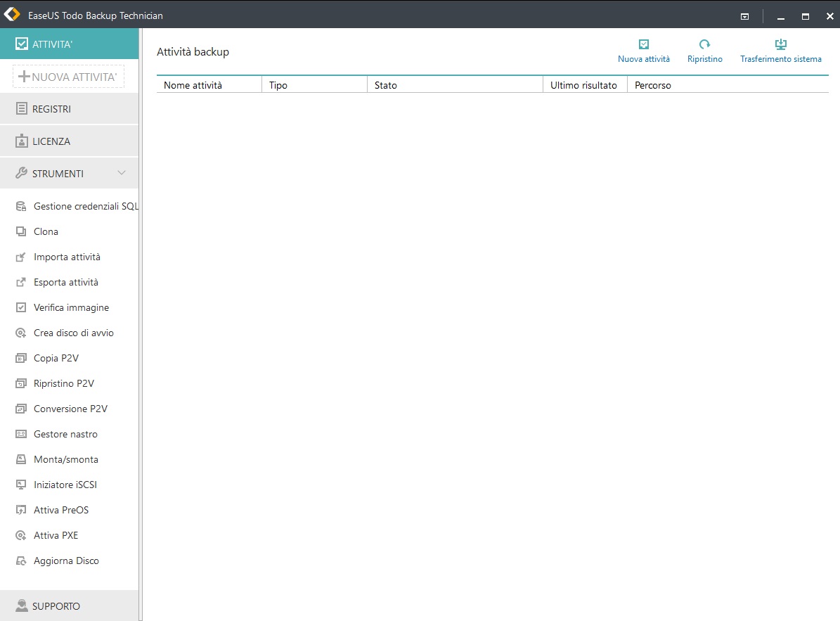Click the Clona tool icon
Image resolution: width=840 pixels, height=621 pixels.
coord(21,231)
